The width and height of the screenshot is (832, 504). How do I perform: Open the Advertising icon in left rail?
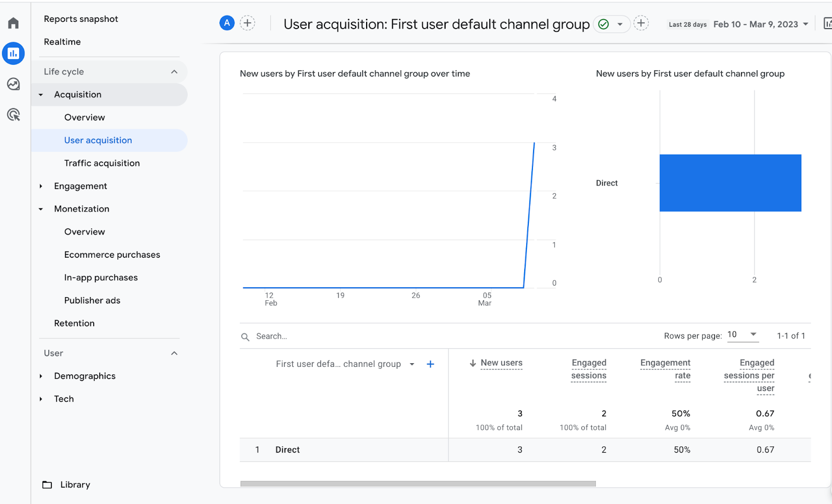14,115
